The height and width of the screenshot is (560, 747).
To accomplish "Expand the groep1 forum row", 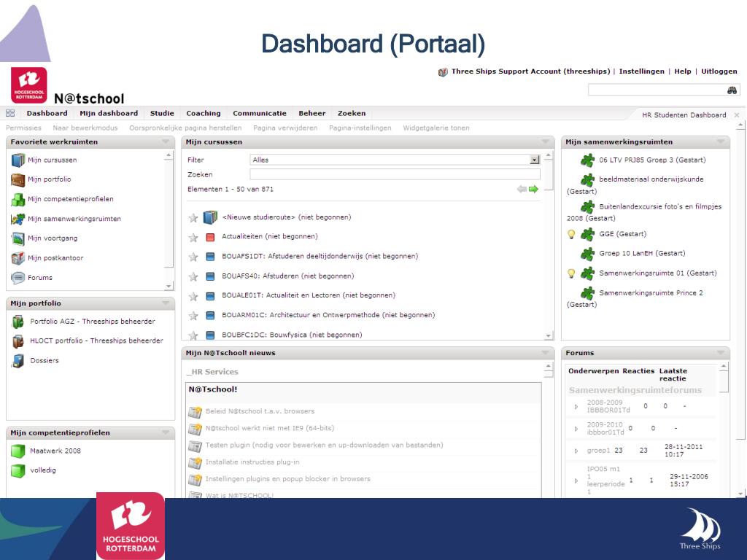I will coord(576,451).
